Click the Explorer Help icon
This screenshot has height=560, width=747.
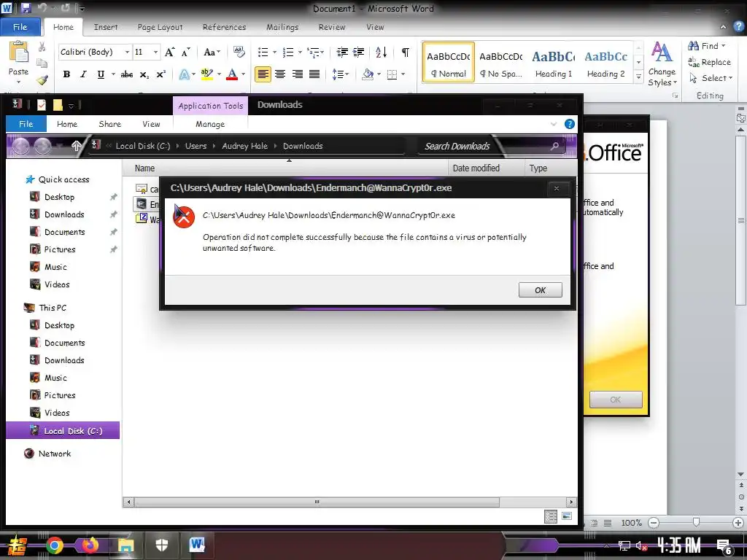click(569, 124)
